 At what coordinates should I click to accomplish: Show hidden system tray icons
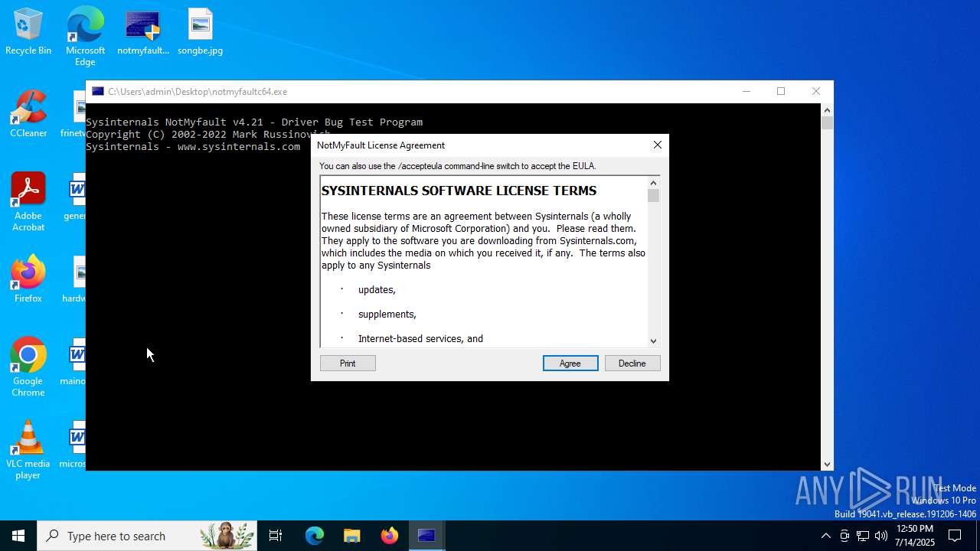pyautogui.click(x=825, y=536)
